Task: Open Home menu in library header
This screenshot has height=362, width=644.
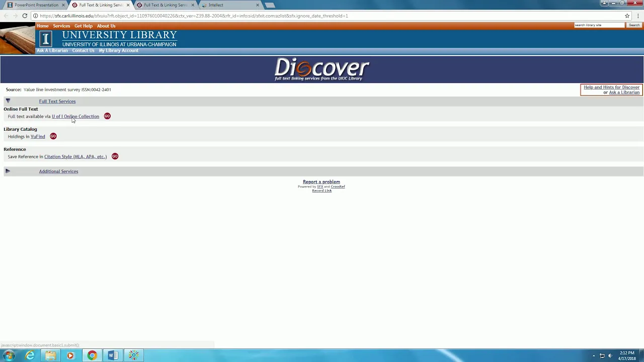Action: click(43, 26)
